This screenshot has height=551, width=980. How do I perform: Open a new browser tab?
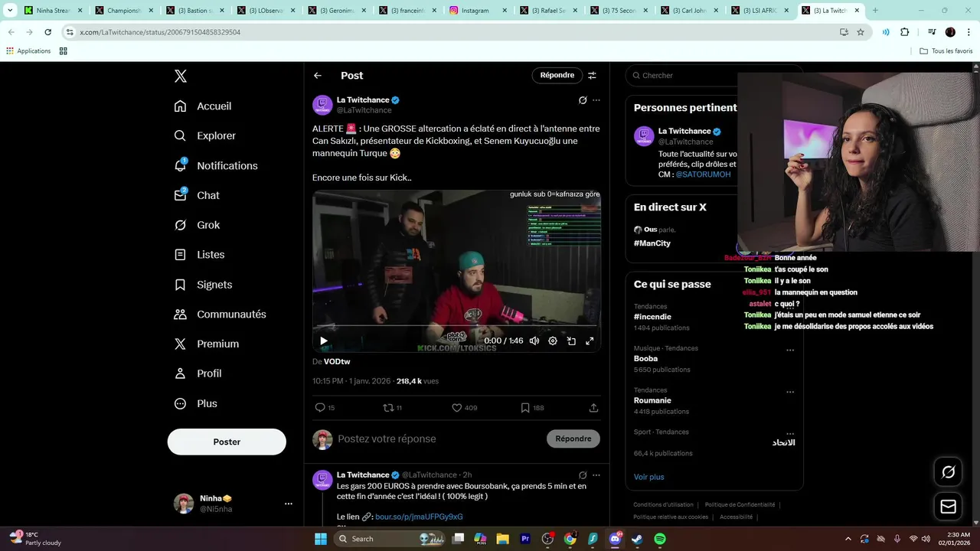tap(875, 11)
